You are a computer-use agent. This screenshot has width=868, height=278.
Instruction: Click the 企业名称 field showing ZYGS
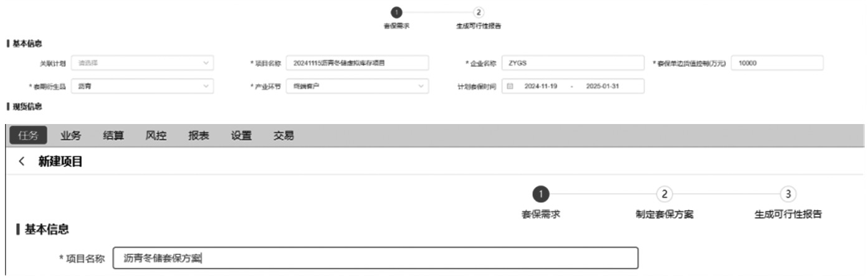[x=573, y=63]
